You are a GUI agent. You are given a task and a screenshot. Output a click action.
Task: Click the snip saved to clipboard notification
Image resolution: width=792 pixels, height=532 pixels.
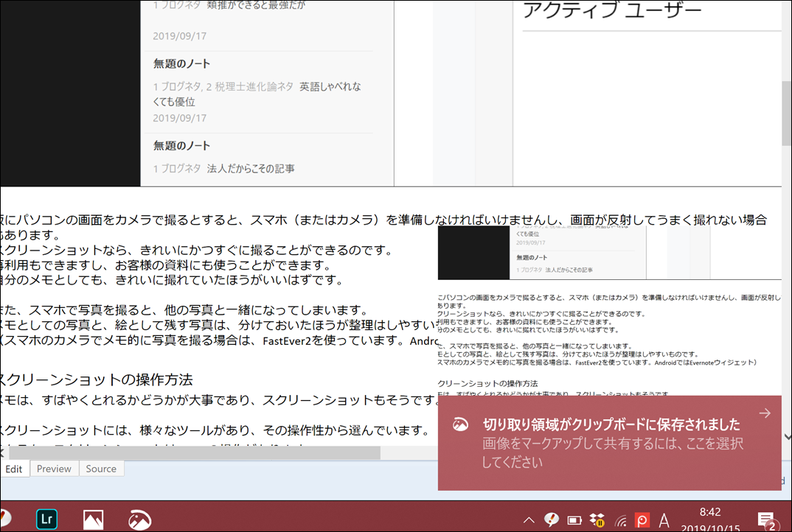(609, 443)
